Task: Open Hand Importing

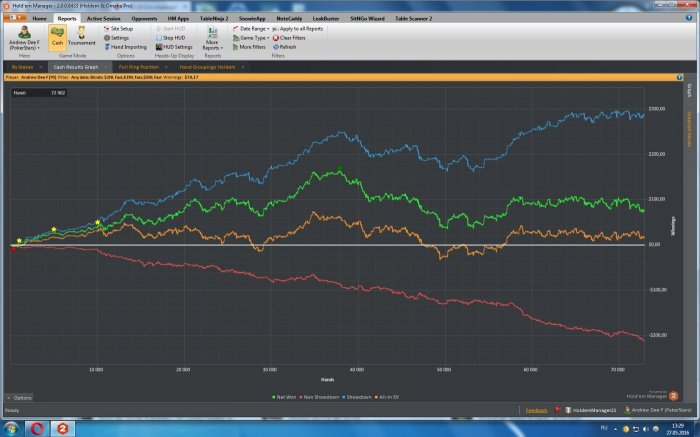Action: tap(125, 47)
